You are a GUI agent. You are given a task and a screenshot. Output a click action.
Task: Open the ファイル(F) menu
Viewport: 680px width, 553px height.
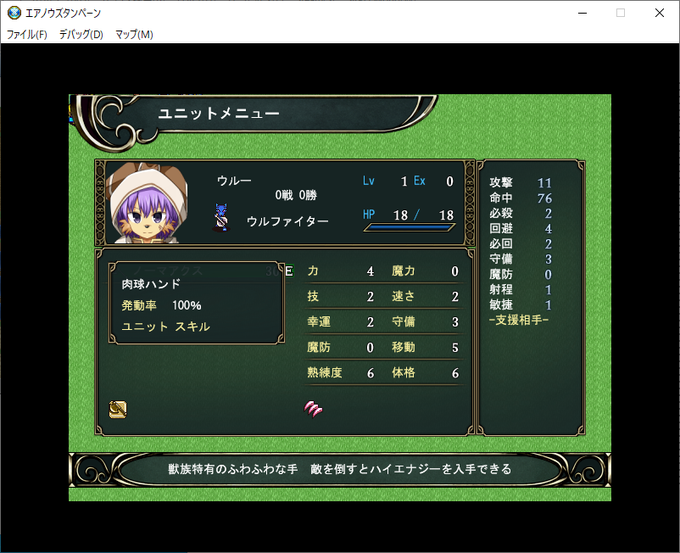(x=27, y=34)
